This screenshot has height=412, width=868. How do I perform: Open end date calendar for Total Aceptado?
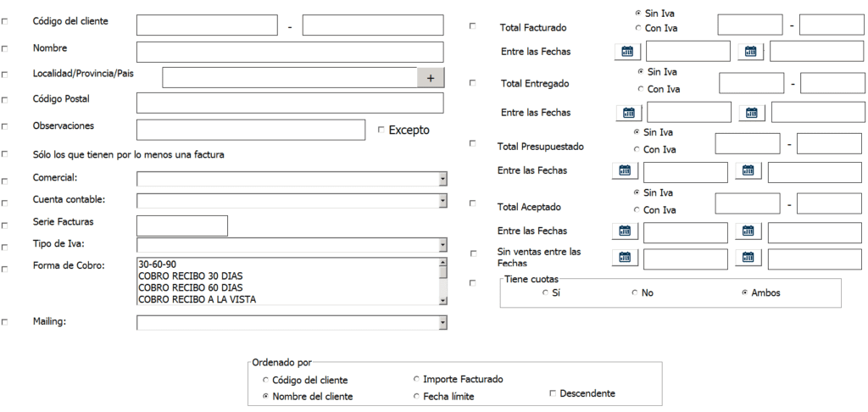point(748,231)
